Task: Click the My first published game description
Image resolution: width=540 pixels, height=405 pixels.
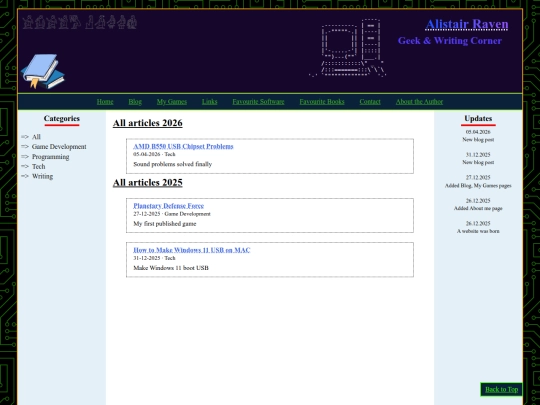Action: (165, 224)
